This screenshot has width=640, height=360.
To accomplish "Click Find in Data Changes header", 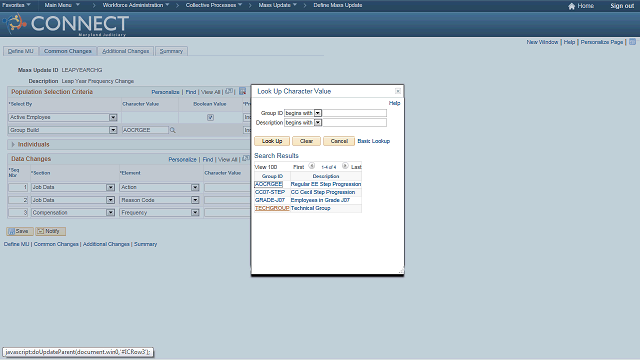I will pos(208,160).
